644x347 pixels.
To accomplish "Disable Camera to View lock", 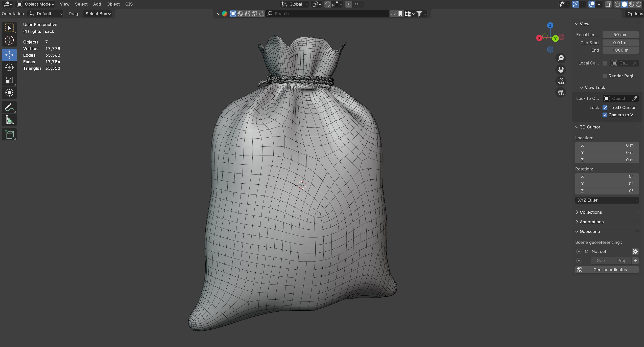I will pyautogui.click(x=605, y=115).
